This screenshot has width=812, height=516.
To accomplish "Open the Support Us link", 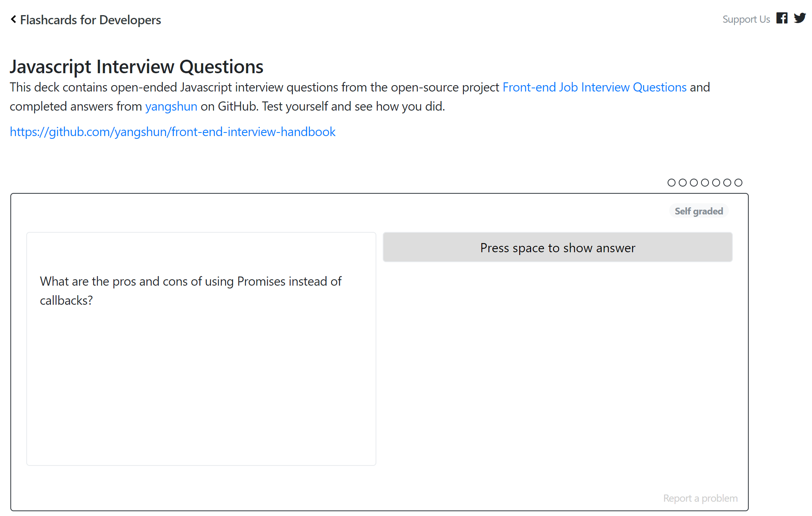I will (x=746, y=19).
